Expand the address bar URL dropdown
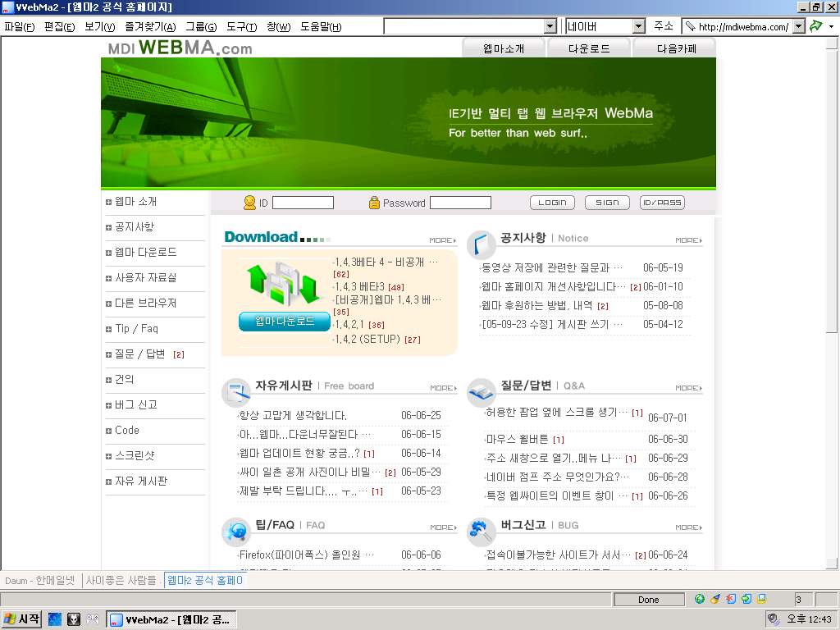 pyautogui.click(x=799, y=26)
